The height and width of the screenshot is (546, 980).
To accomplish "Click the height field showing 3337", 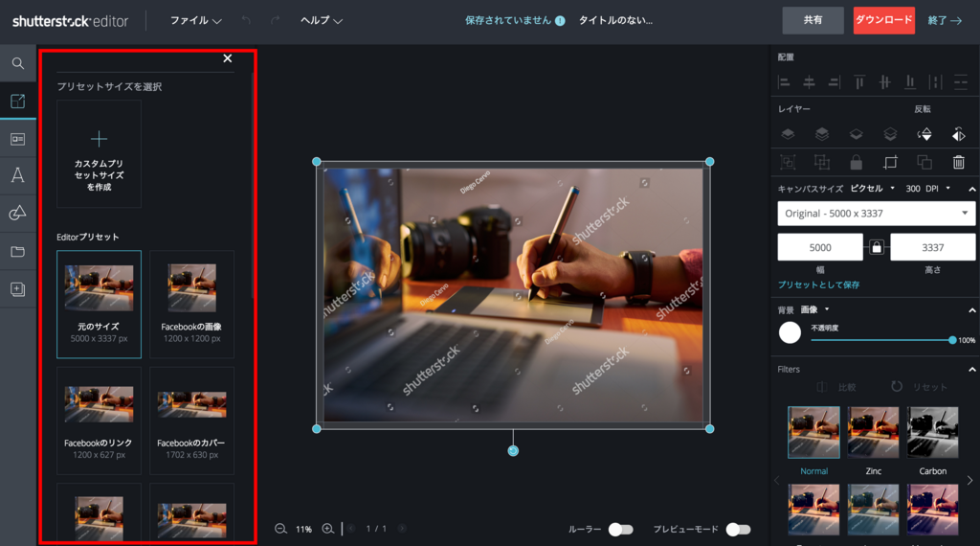I will pos(932,248).
